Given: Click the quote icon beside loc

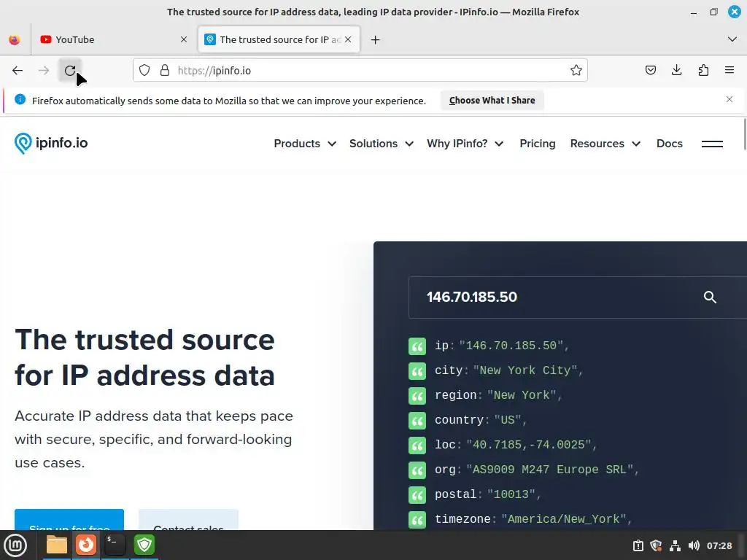Looking at the screenshot, I should point(417,446).
